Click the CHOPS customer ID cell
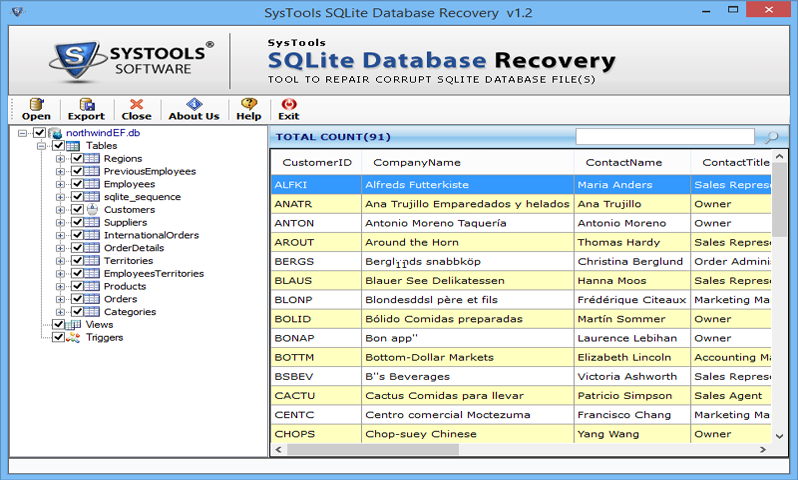The height and width of the screenshot is (480, 798). coord(317,434)
